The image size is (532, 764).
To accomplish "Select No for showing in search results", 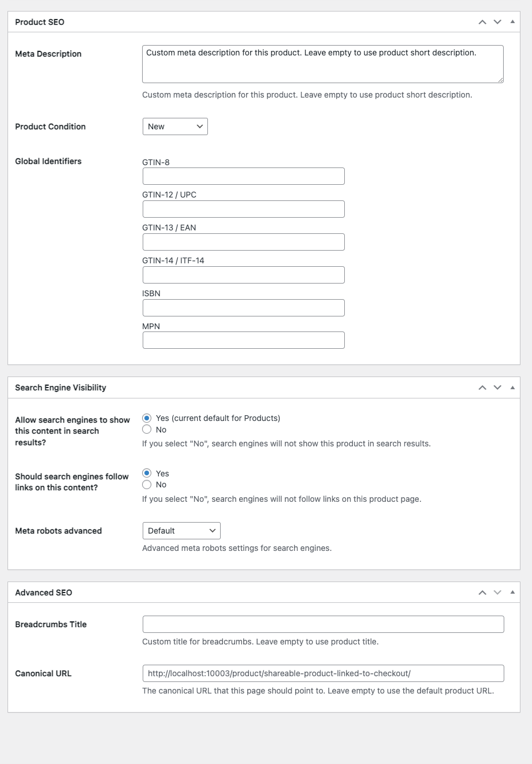I will 147,430.
